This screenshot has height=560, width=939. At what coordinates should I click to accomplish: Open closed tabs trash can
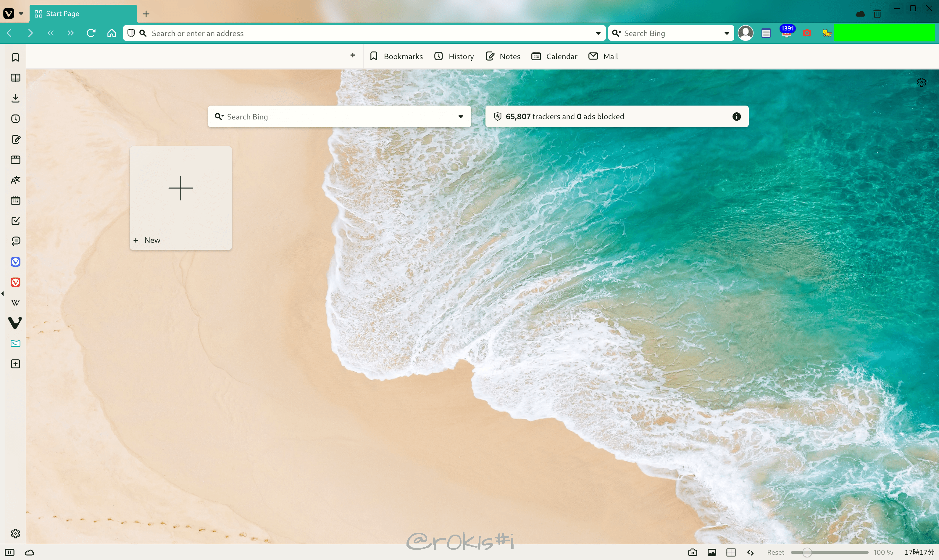pos(877,14)
